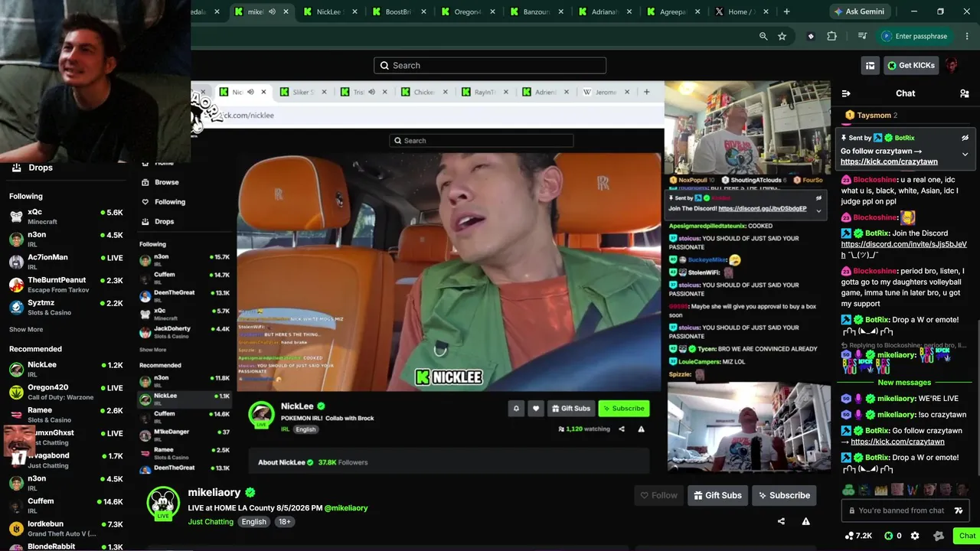Click the Taysmom leaderboard entry
Viewport: 980px width, 551px height.
point(871,116)
